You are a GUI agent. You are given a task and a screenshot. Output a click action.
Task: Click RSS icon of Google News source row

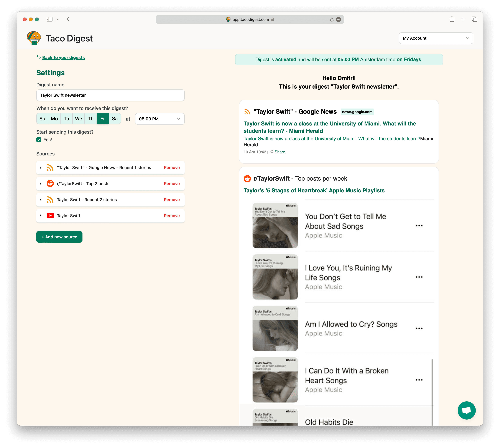coord(50,168)
